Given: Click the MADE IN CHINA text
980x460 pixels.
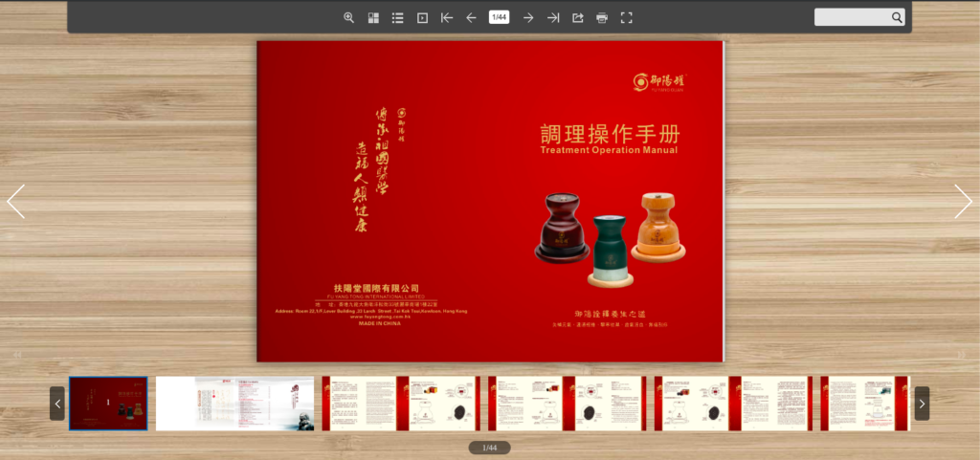Looking at the screenshot, I should tap(379, 324).
